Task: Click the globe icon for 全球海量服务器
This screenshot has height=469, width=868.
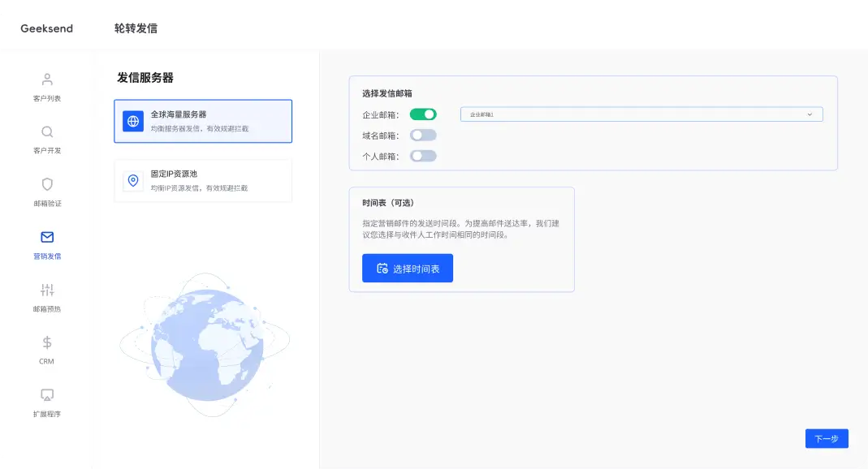Action: (133, 122)
